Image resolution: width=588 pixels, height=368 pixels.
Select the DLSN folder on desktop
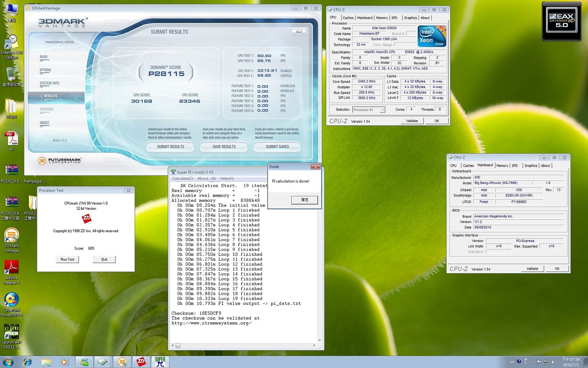[12, 109]
